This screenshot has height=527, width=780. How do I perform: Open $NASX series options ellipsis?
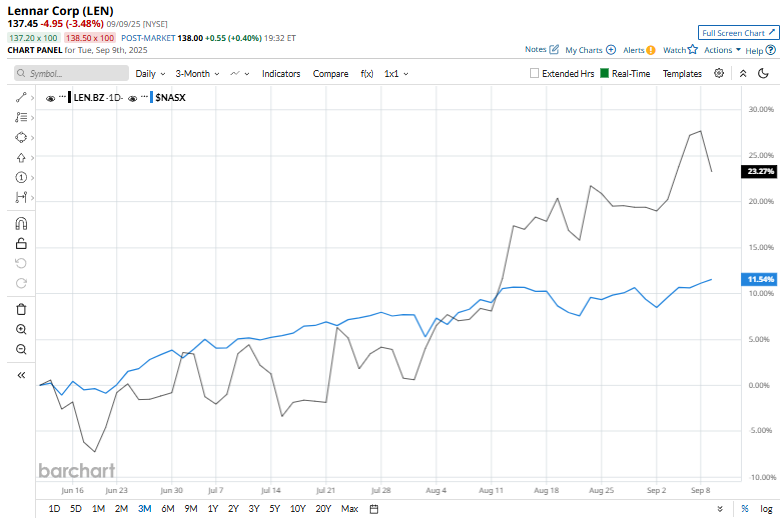[x=144, y=96]
